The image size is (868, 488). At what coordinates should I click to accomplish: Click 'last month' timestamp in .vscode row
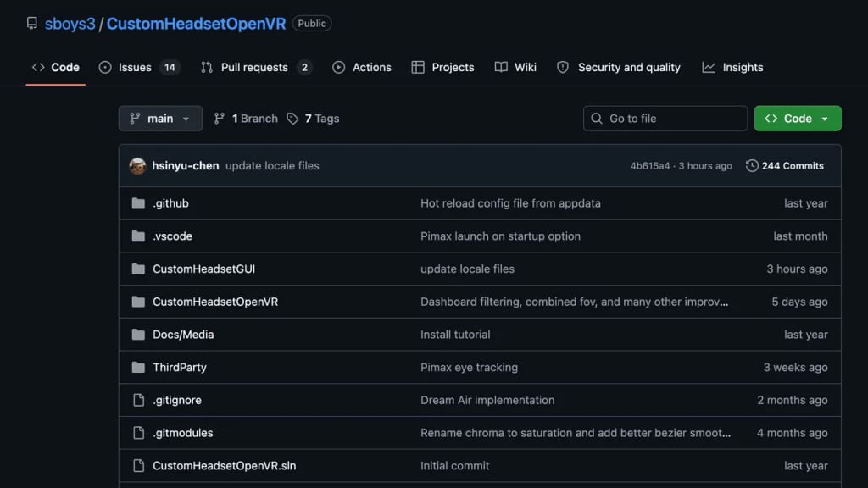(800, 236)
